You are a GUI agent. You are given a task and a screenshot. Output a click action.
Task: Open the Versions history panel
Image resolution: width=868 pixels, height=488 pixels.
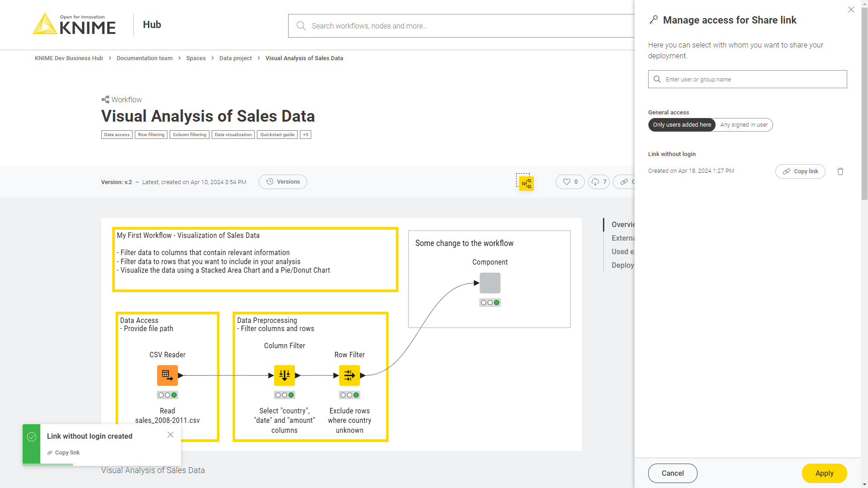(283, 182)
